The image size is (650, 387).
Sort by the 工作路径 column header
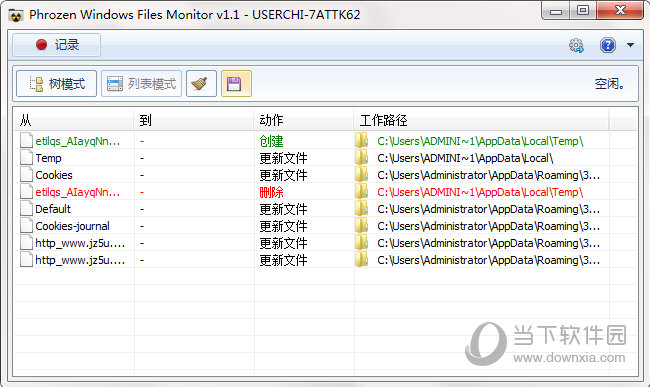(481, 120)
